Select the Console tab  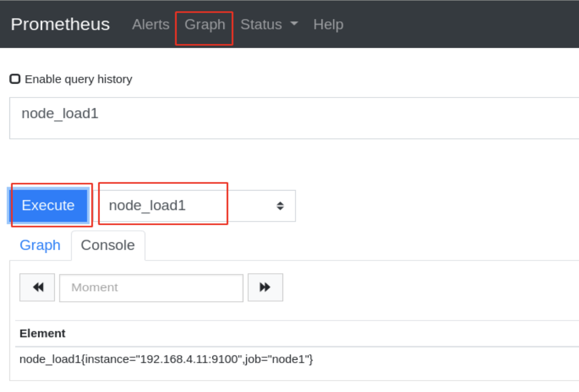pyautogui.click(x=108, y=245)
